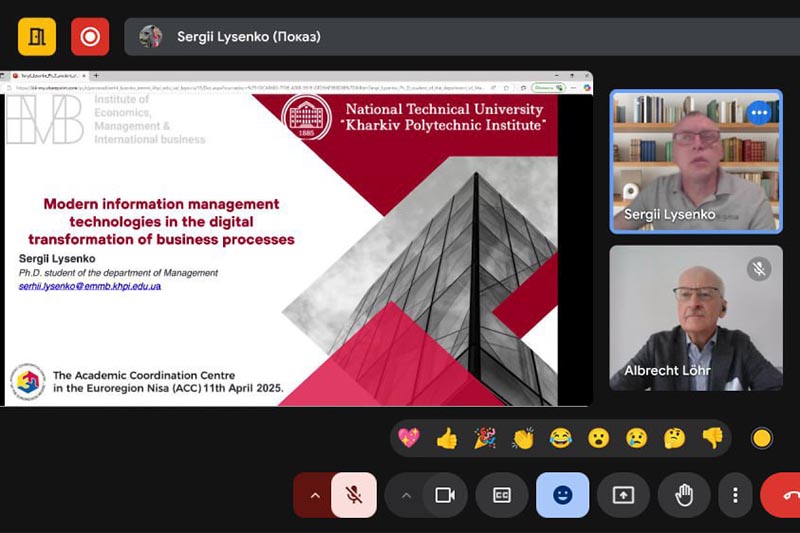Send laughing tears emoji reaction

pyautogui.click(x=561, y=438)
